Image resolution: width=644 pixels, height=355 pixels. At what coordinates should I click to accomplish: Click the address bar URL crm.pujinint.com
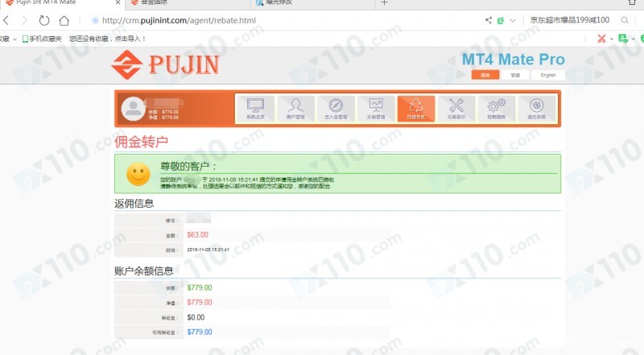(x=179, y=20)
